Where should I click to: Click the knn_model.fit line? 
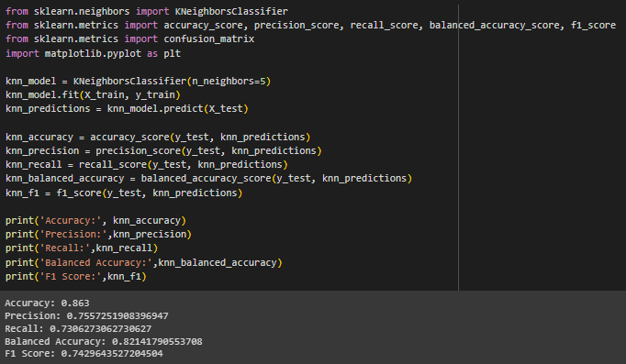[93, 94]
